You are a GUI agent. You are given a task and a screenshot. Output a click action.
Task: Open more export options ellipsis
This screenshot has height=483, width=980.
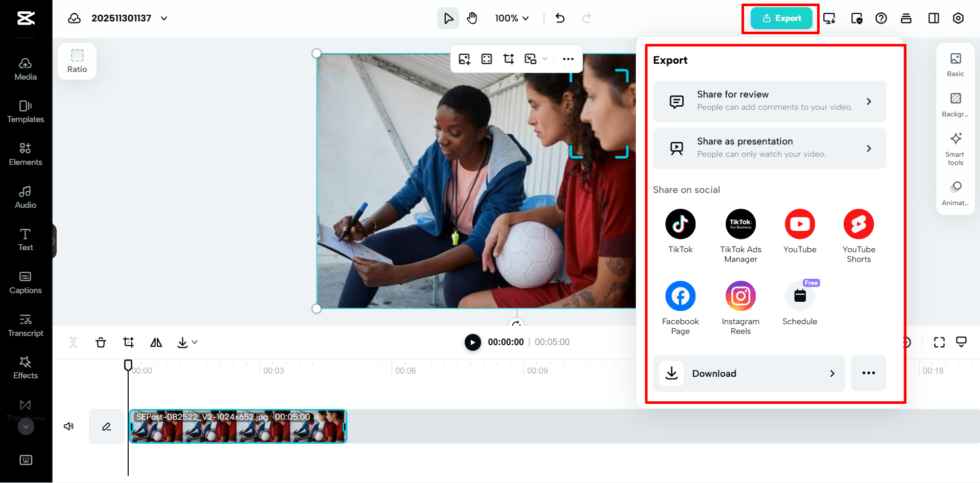click(x=869, y=373)
